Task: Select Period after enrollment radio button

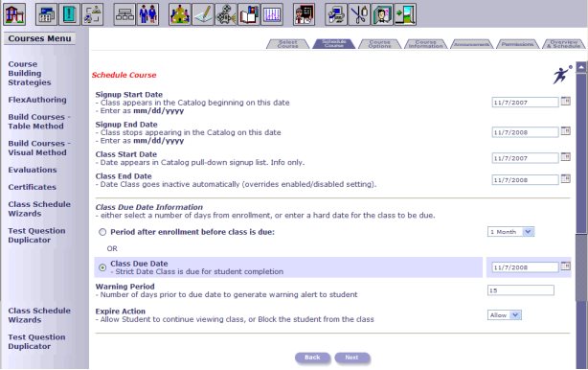Action: click(102, 232)
